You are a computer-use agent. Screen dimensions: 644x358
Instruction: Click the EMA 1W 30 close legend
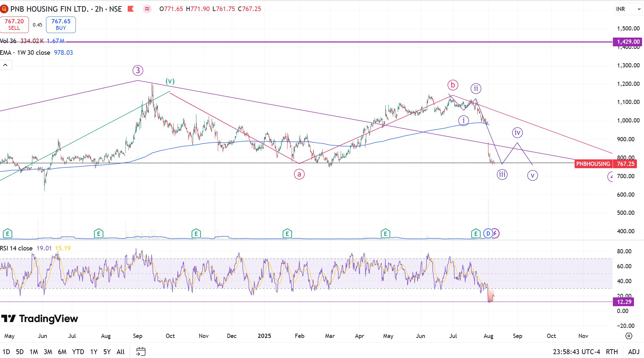coord(25,52)
